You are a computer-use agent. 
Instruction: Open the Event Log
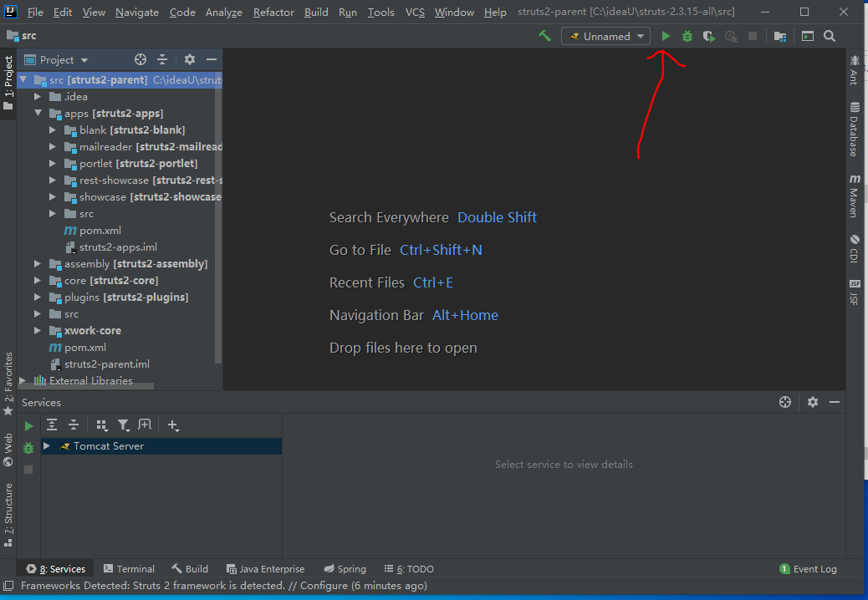(x=808, y=568)
